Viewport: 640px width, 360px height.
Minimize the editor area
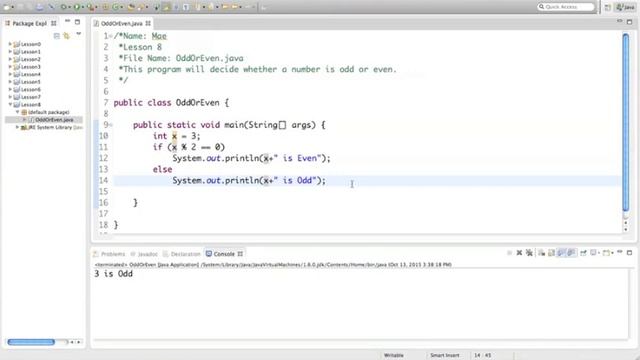click(620, 21)
